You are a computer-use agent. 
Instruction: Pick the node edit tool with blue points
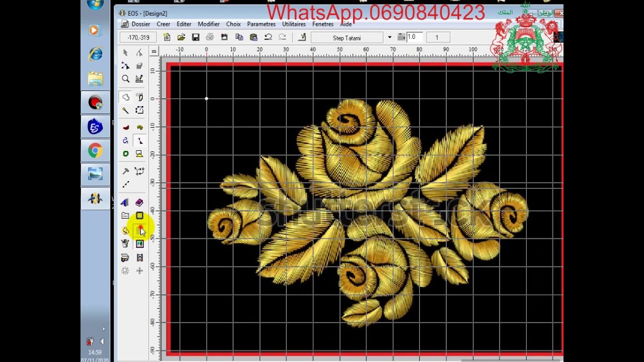pyautogui.click(x=125, y=66)
